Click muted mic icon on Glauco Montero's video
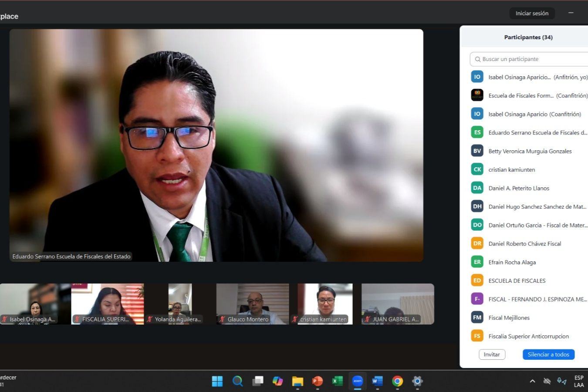 point(222,319)
